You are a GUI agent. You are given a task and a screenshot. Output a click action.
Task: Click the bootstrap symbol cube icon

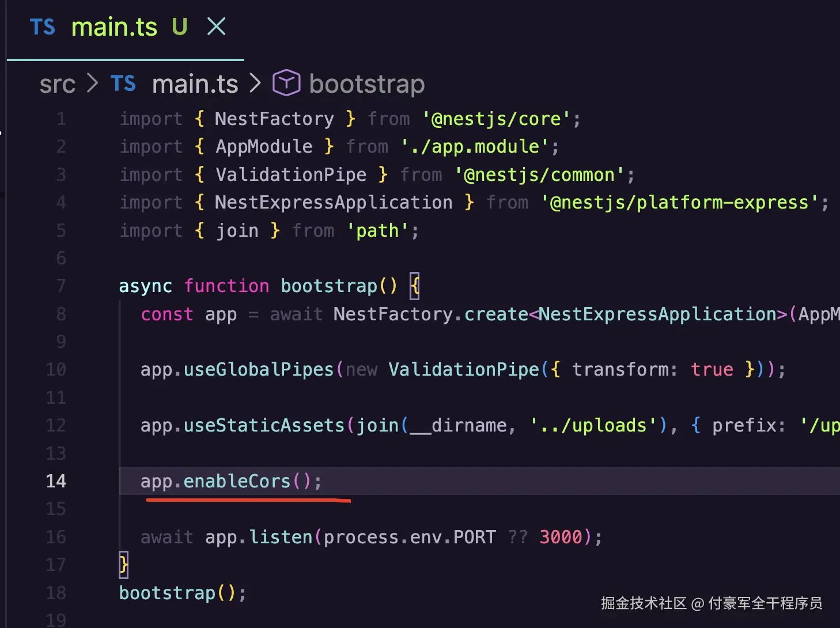click(286, 83)
